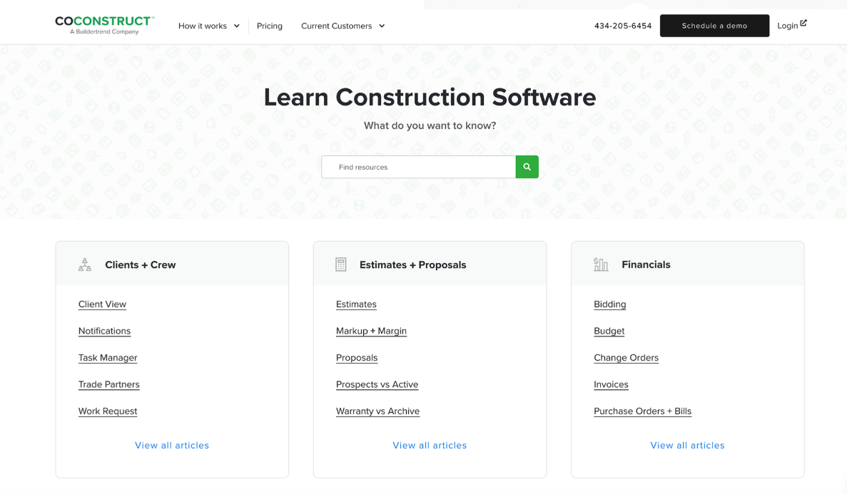Open the Client View article link
847x504 pixels.
click(102, 304)
